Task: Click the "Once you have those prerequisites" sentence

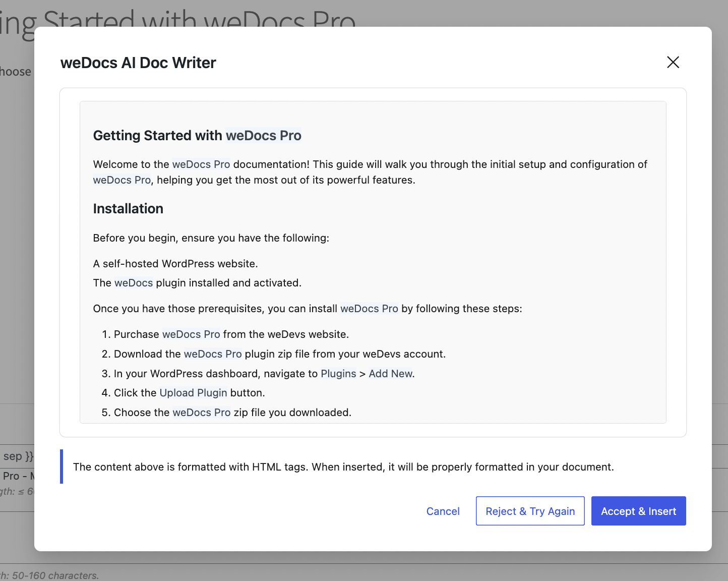Action: click(307, 309)
